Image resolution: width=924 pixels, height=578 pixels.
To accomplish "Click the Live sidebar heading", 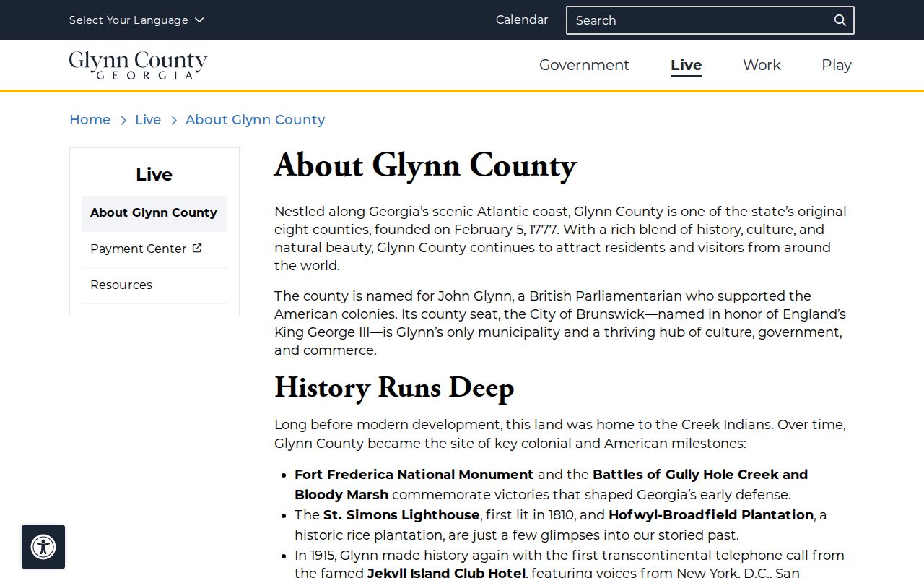I will [154, 175].
